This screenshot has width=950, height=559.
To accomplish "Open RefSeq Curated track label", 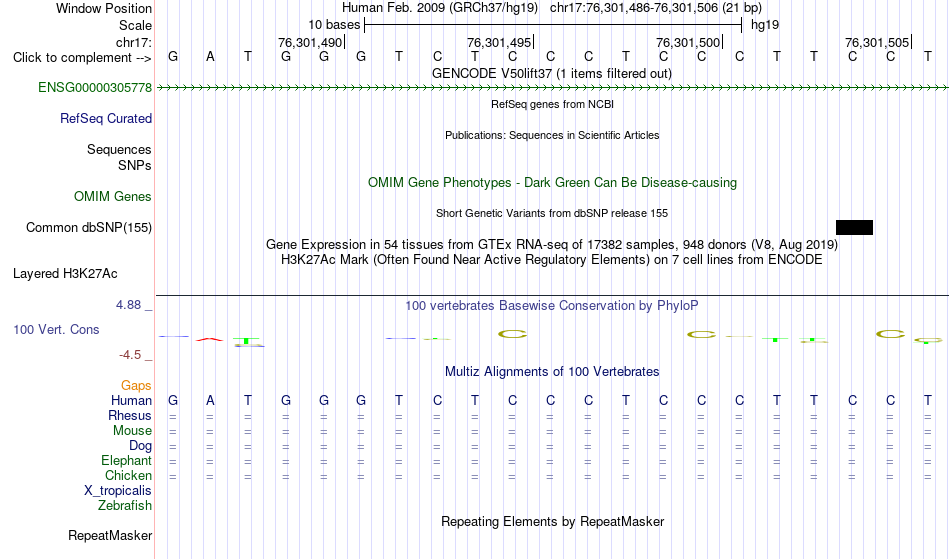I will coord(106,119).
